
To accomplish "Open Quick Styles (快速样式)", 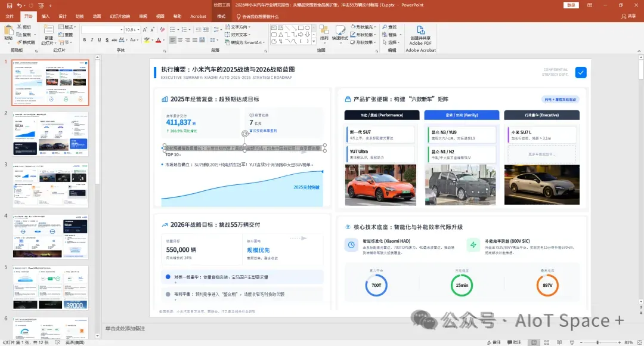I will 340,33.
